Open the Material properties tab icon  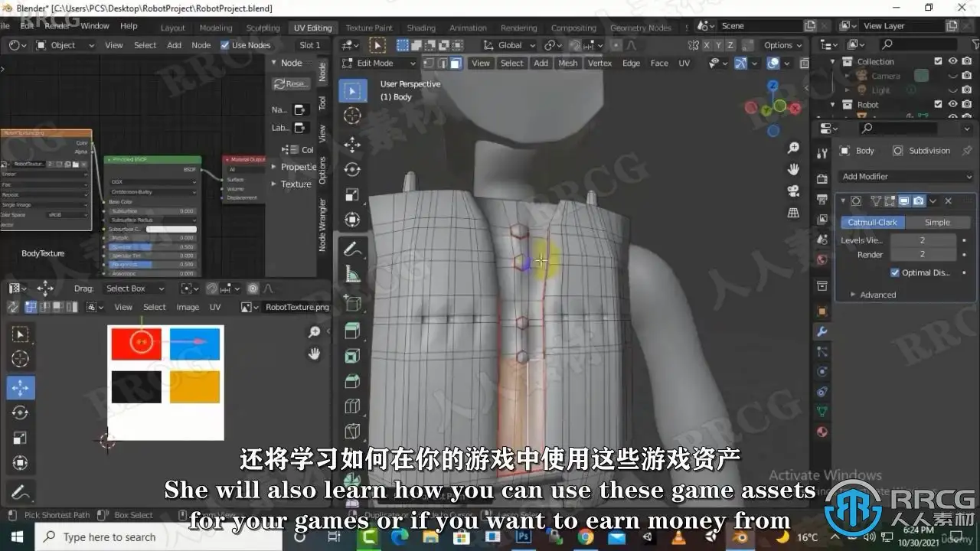point(822,431)
